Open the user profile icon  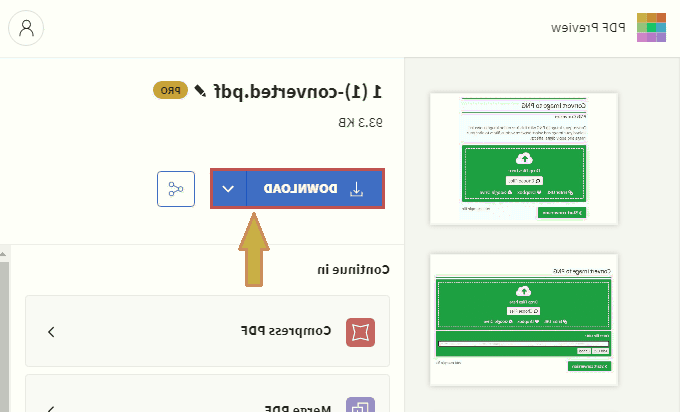point(26,27)
